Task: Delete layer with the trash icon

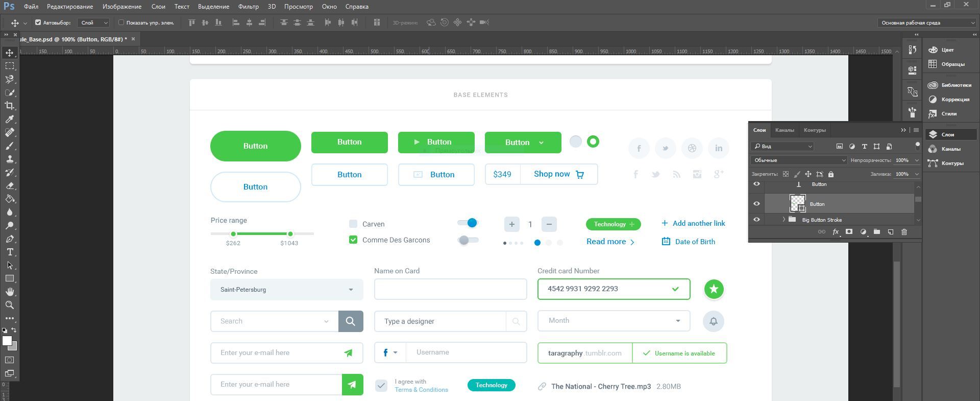Action: pos(904,232)
